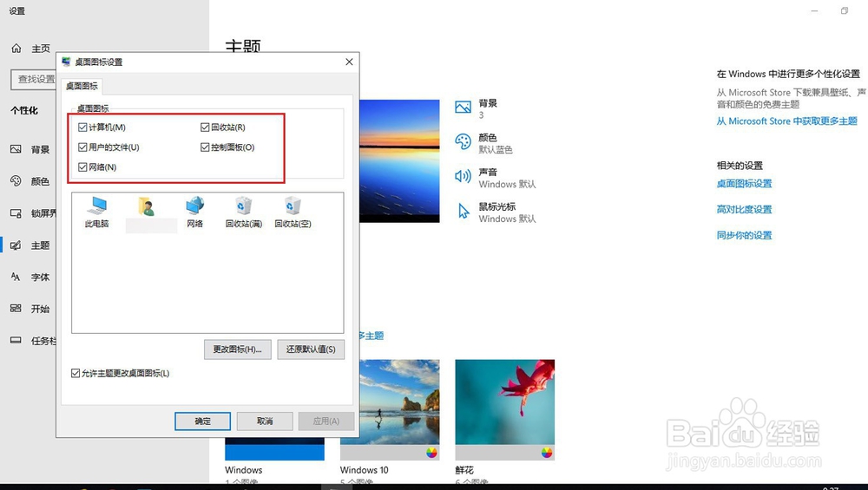The height and width of the screenshot is (490, 868).
Task: Select the 回收站(满) full recycle bin icon
Action: pos(244,212)
